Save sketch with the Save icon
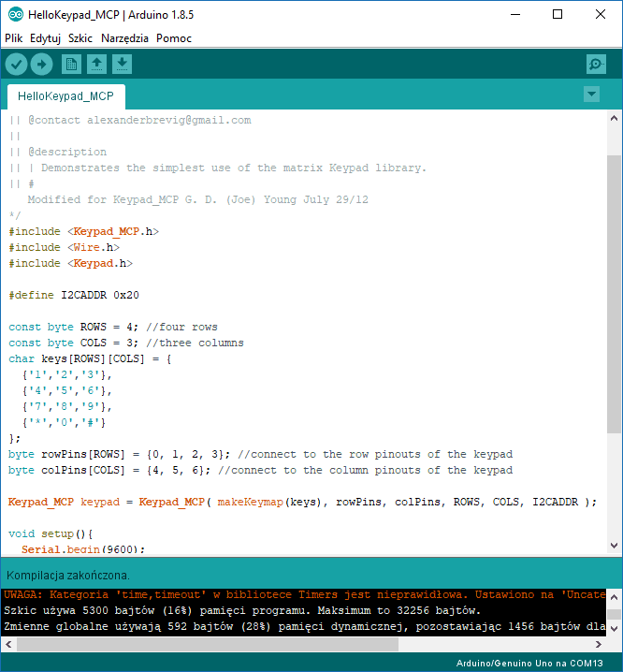 point(123,65)
